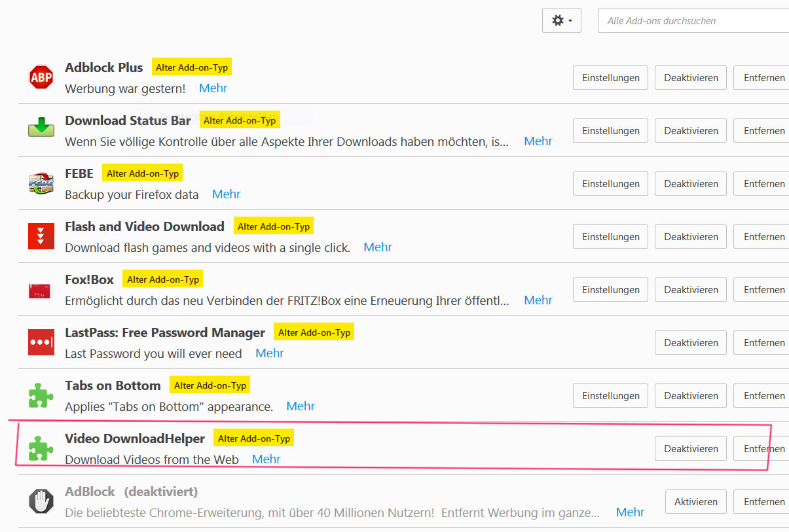Click the Alter Add-on-Typ badge beside Adblock Plus

click(x=192, y=67)
